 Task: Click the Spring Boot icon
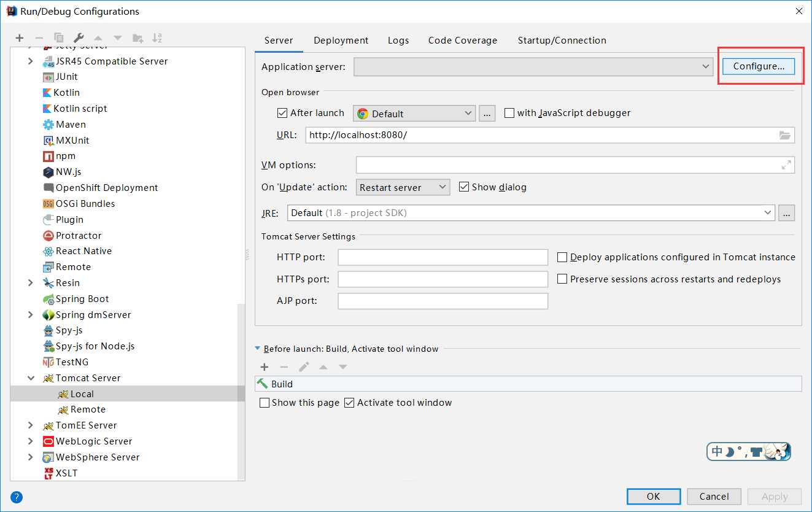click(48, 299)
